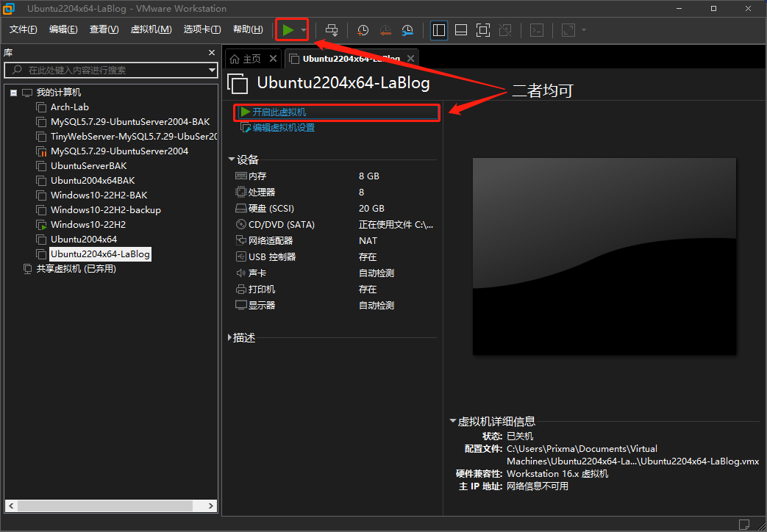The width and height of the screenshot is (767, 532).
Task: Toggle the library sidebar view icon
Action: [x=439, y=30]
